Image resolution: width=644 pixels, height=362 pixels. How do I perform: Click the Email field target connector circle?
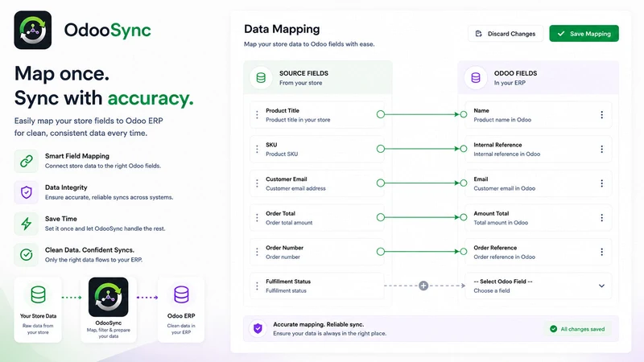[464, 183]
